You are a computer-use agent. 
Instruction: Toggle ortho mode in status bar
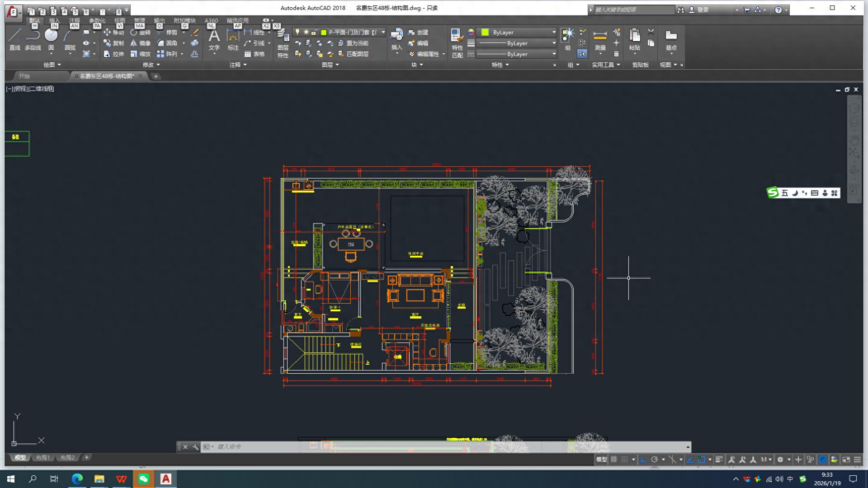point(643,460)
